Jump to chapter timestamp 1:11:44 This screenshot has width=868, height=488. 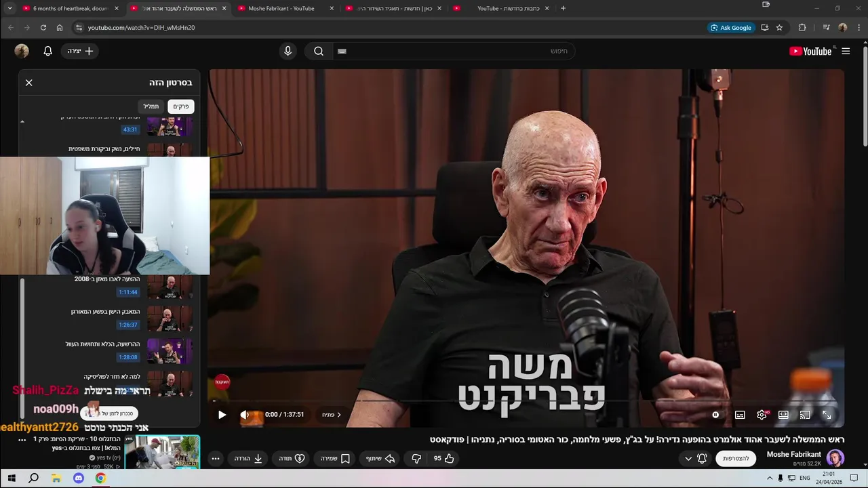coord(128,292)
